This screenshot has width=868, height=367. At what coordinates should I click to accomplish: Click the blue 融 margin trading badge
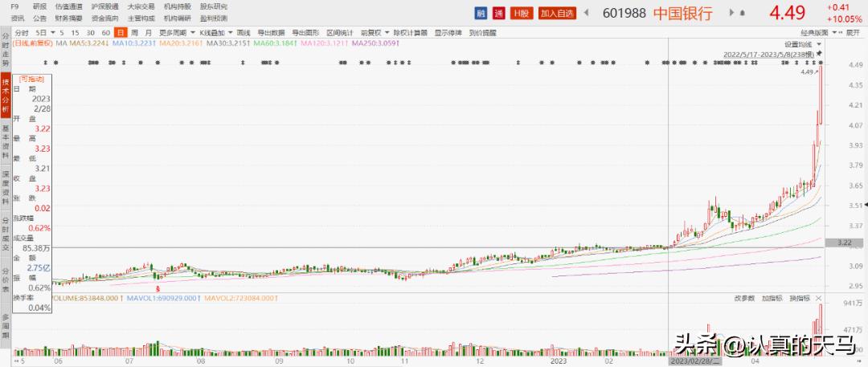pyautogui.click(x=481, y=13)
